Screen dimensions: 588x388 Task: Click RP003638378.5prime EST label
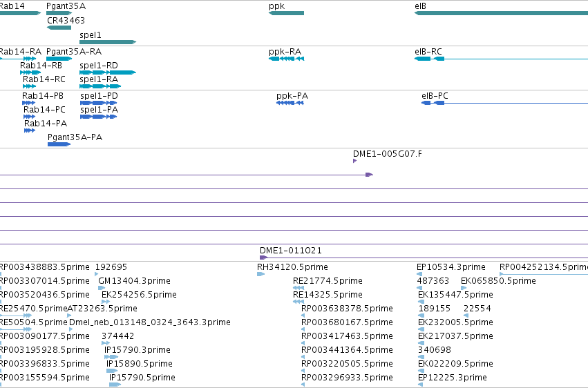[348, 308]
